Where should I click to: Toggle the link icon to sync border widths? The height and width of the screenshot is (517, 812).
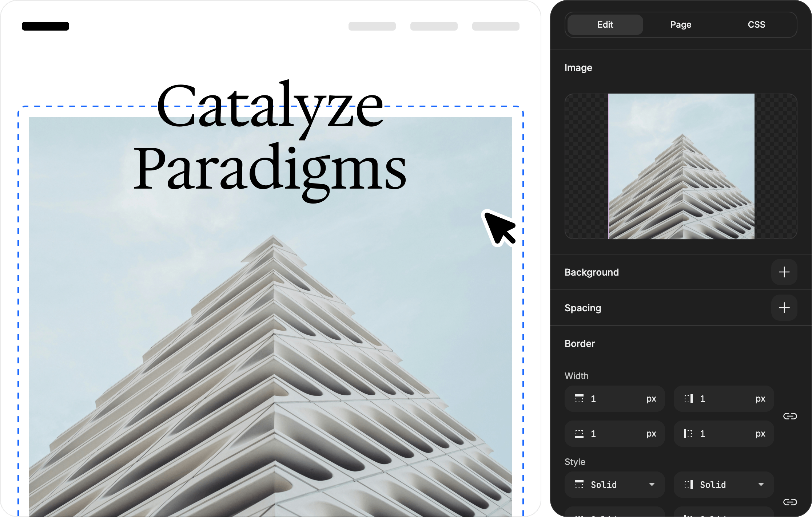pyautogui.click(x=790, y=416)
